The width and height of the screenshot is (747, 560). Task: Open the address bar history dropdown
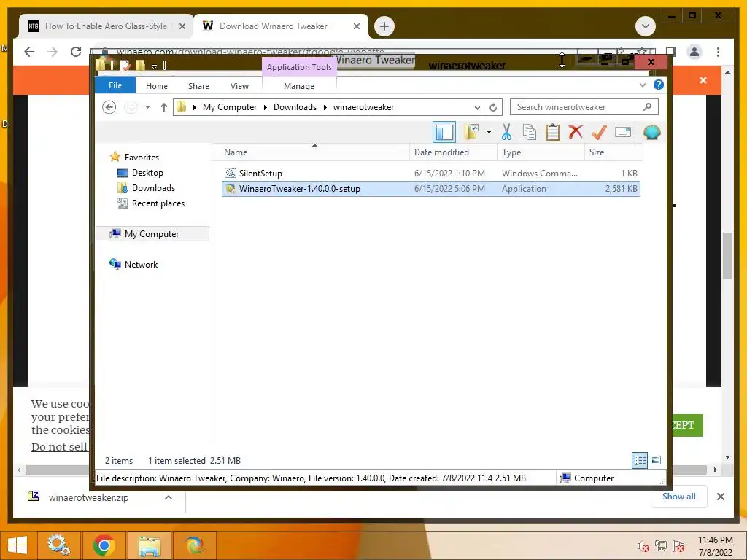click(477, 107)
